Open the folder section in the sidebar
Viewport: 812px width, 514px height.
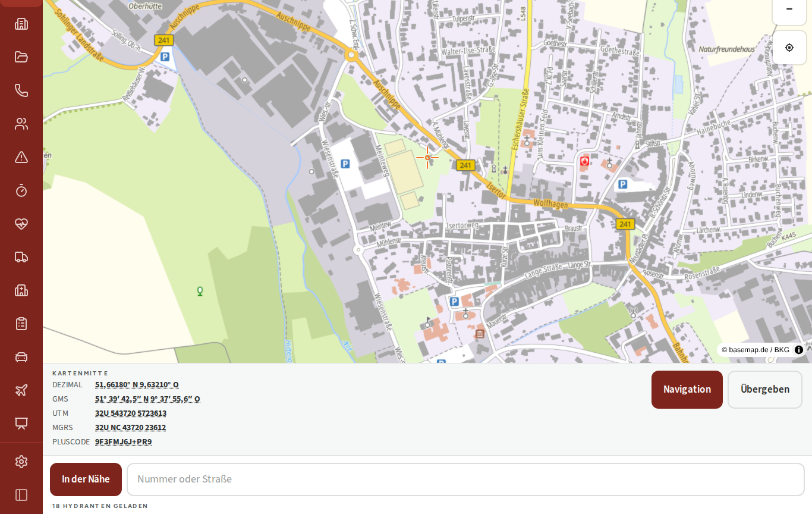click(21, 57)
